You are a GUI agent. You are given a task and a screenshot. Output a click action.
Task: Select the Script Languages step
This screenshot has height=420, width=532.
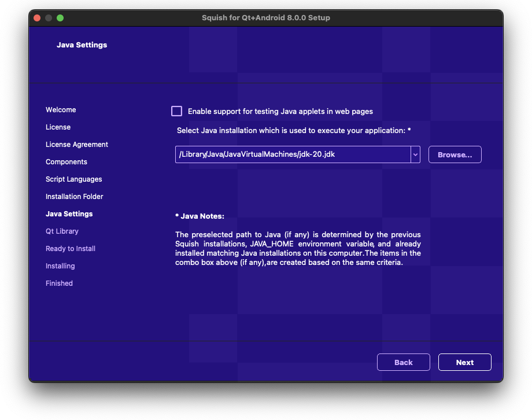tap(73, 179)
